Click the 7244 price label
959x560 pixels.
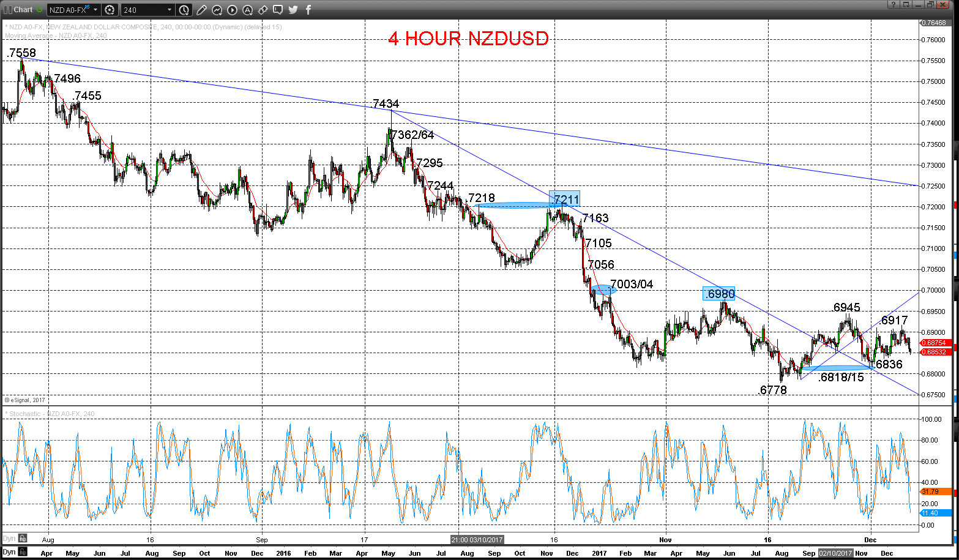coord(440,185)
